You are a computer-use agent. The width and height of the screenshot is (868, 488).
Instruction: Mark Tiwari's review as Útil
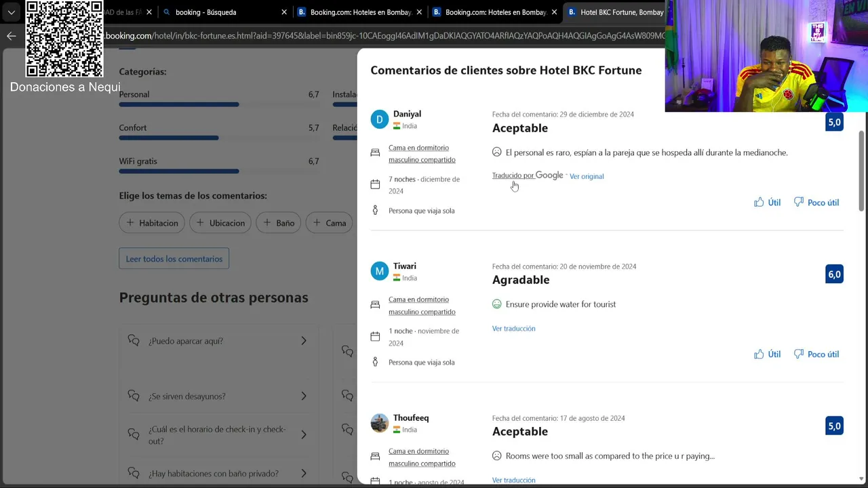click(x=768, y=354)
